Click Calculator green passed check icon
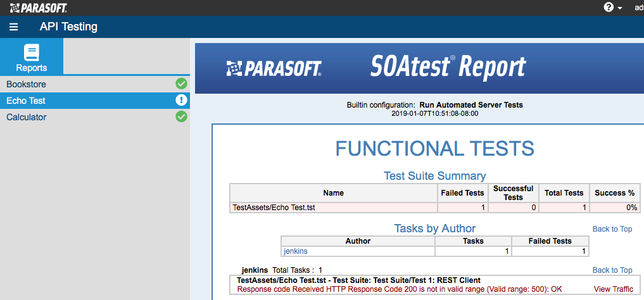The height and width of the screenshot is (300, 644). pos(181,116)
